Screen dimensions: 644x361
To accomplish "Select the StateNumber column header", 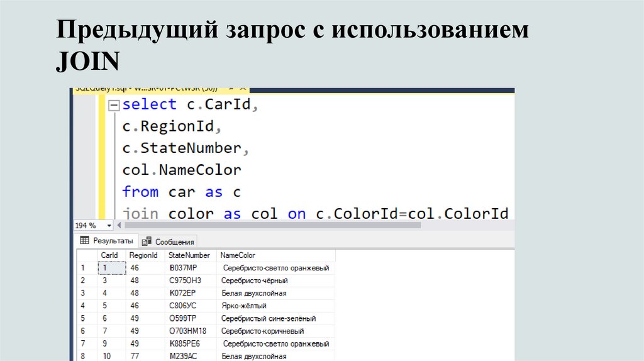I will pyautogui.click(x=191, y=255).
